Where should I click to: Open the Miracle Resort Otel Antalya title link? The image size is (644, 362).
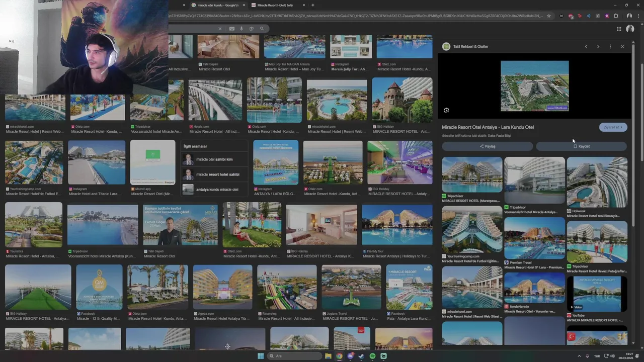(488, 127)
